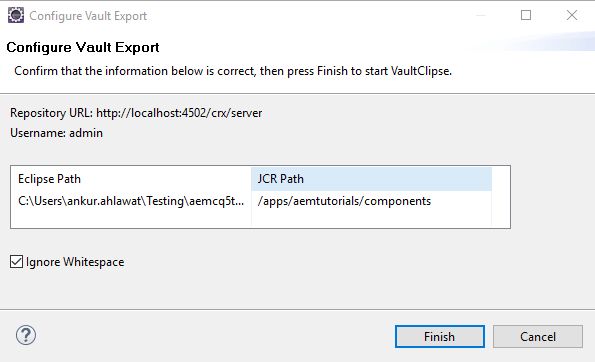Maximize the Configure Vault Export window
The image size is (595, 362).
[x=526, y=15]
